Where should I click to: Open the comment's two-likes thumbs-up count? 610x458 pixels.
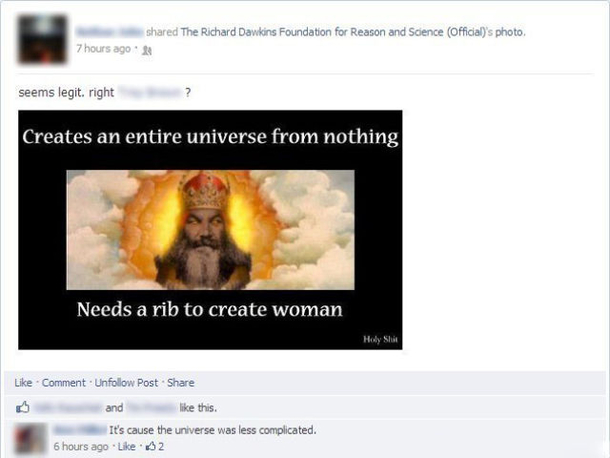(x=154, y=446)
